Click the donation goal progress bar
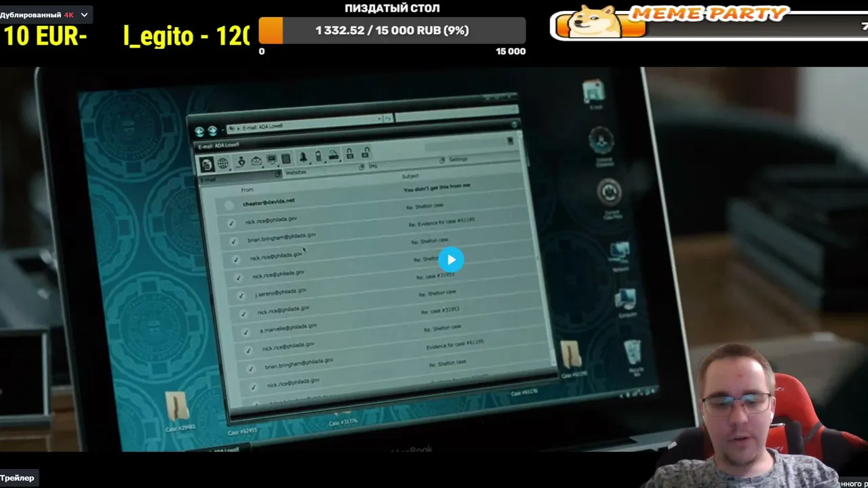The image size is (868, 488). (392, 30)
